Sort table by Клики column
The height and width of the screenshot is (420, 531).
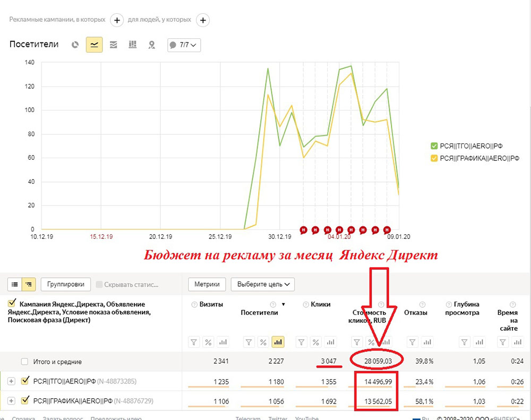pos(321,304)
